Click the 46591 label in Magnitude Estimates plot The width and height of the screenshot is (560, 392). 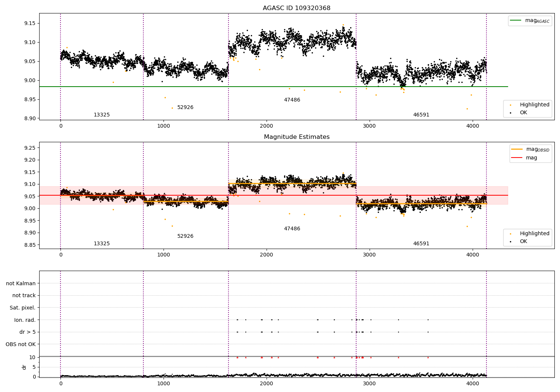(421, 244)
